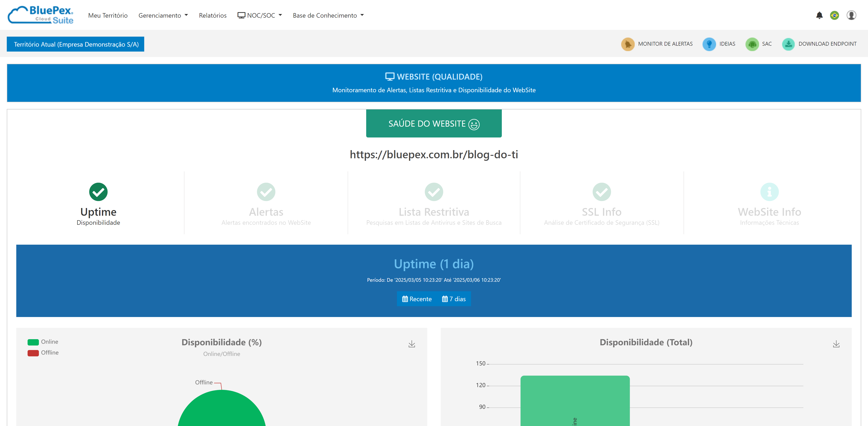Select the SSL Info checkmark icon
868x426 pixels.
click(x=601, y=192)
